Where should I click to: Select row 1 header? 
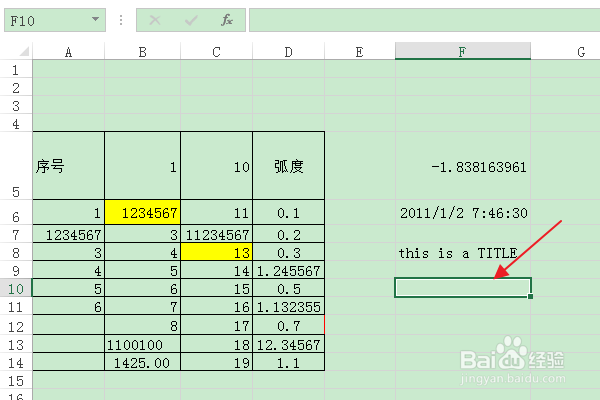tap(16, 69)
